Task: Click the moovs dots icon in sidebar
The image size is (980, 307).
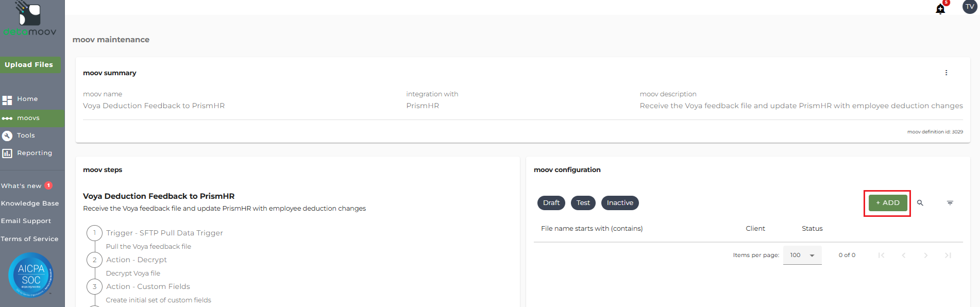Action: click(x=7, y=118)
